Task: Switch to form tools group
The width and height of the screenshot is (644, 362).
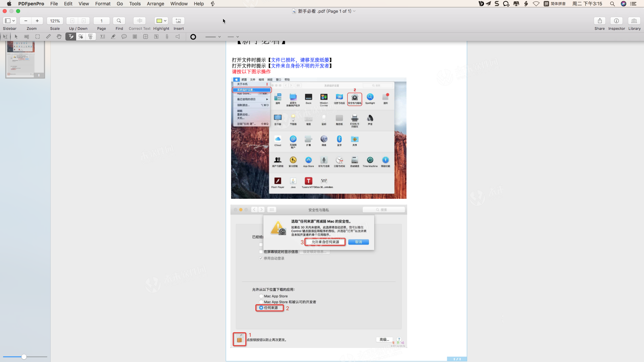Action: tap(91, 37)
